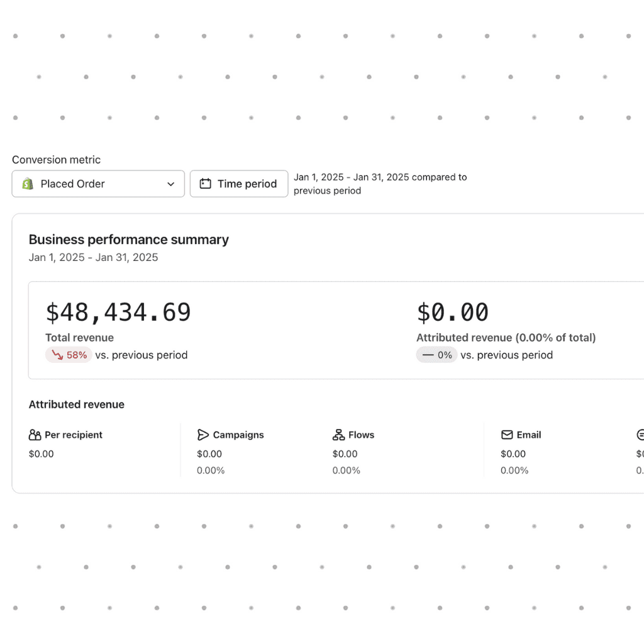Screen dimensions: 644x644
Task: Expand the Placed Order dropdown chevron
Action: (x=170, y=184)
